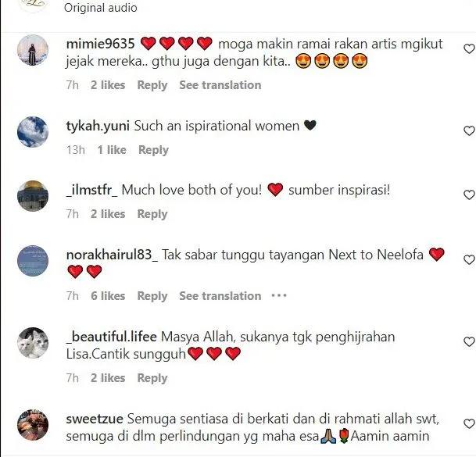
Task: Like norakhairul83_ comment about Next to Neelofa
Action: pyautogui.click(x=469, y=260)
